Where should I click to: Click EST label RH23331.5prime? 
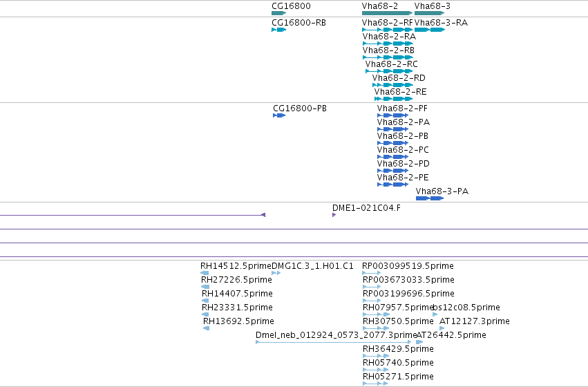tap(238, 308)
